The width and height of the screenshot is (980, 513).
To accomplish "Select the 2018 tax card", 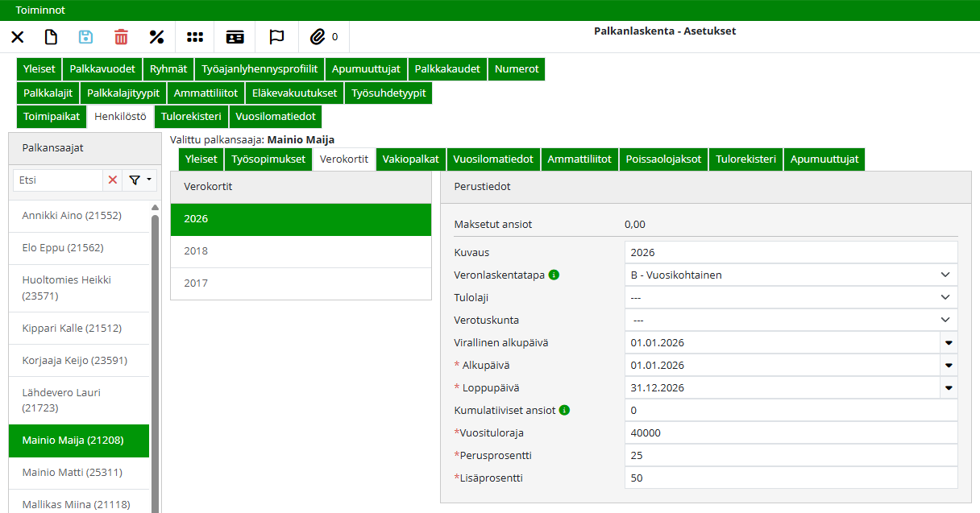I will coord(301,251).
